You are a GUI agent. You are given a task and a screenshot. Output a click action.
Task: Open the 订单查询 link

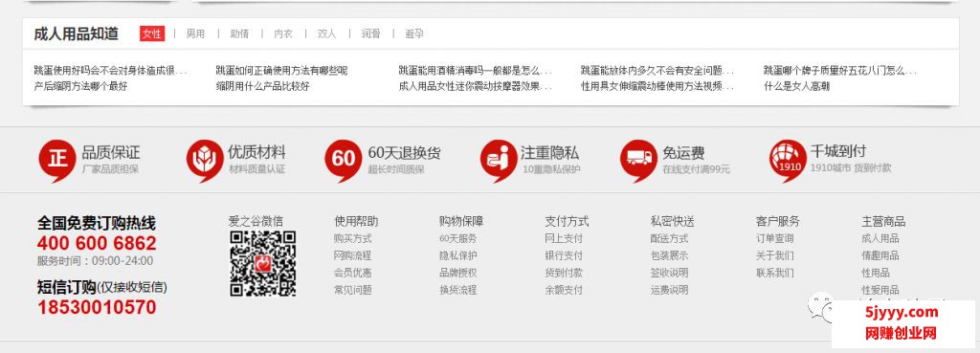[775, 238]
